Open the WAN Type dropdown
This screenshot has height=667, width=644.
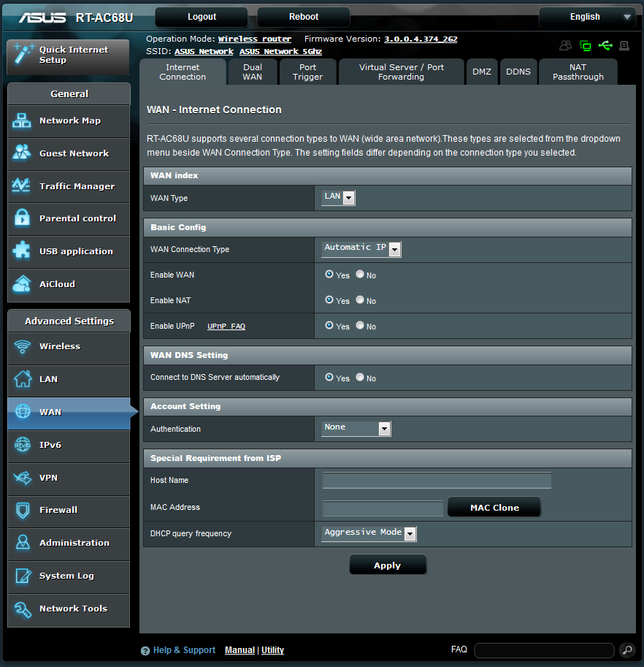(x=338, y=197)
